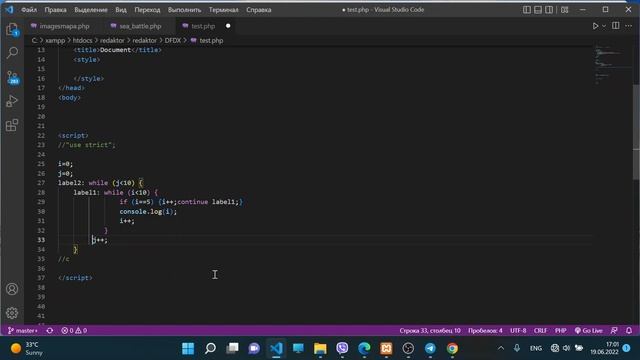This screenshot has width=640, height=360.
Task: Open the Вид menu
Action: tap(121, 9)
